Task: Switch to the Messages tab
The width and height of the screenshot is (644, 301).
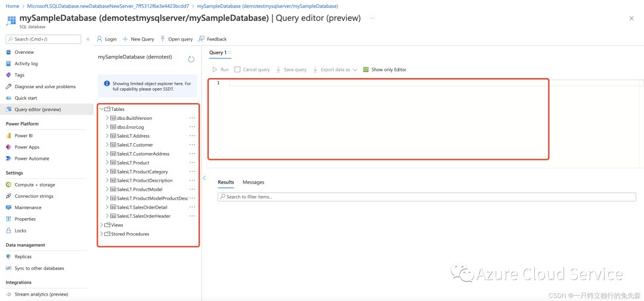Action: point(253,182)
